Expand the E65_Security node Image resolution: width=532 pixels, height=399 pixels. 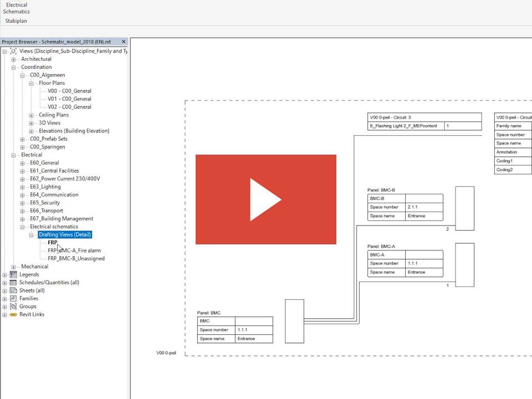click(x=22, y=203)
